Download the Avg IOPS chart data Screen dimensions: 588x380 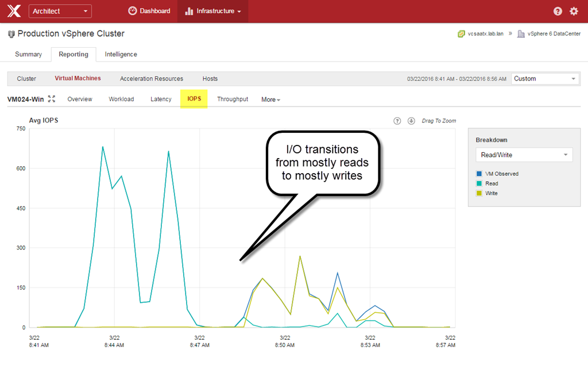click(x=411, y=121)
